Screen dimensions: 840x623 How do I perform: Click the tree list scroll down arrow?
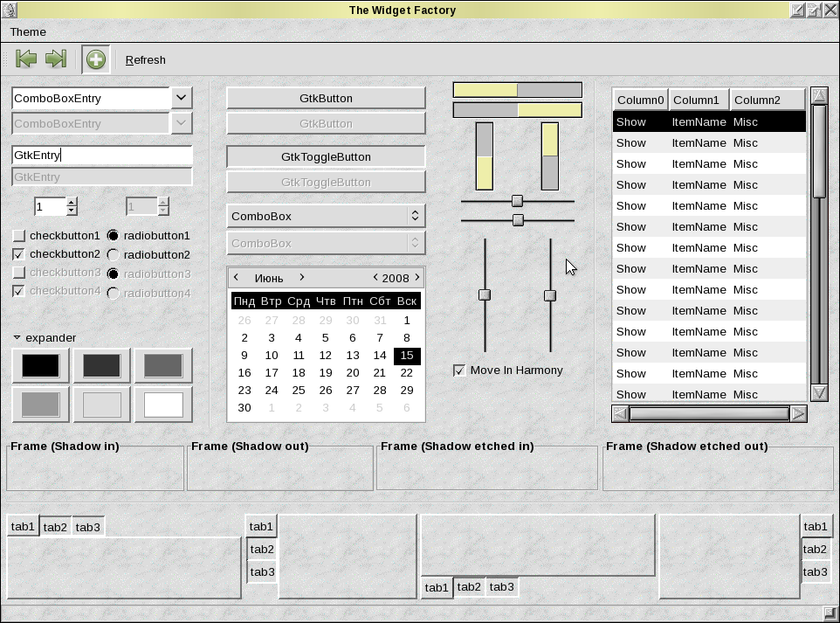tap(819, 393)
